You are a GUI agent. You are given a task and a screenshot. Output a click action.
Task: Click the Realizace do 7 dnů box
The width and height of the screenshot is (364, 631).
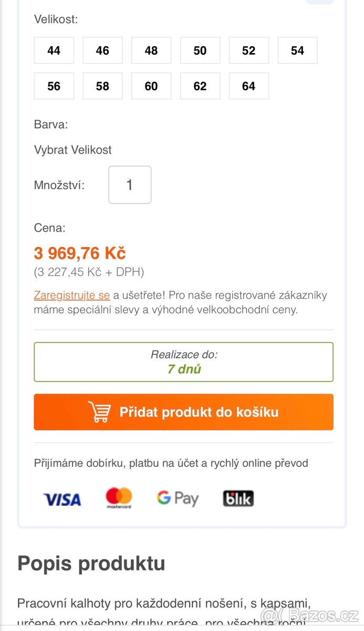(184, 362)
